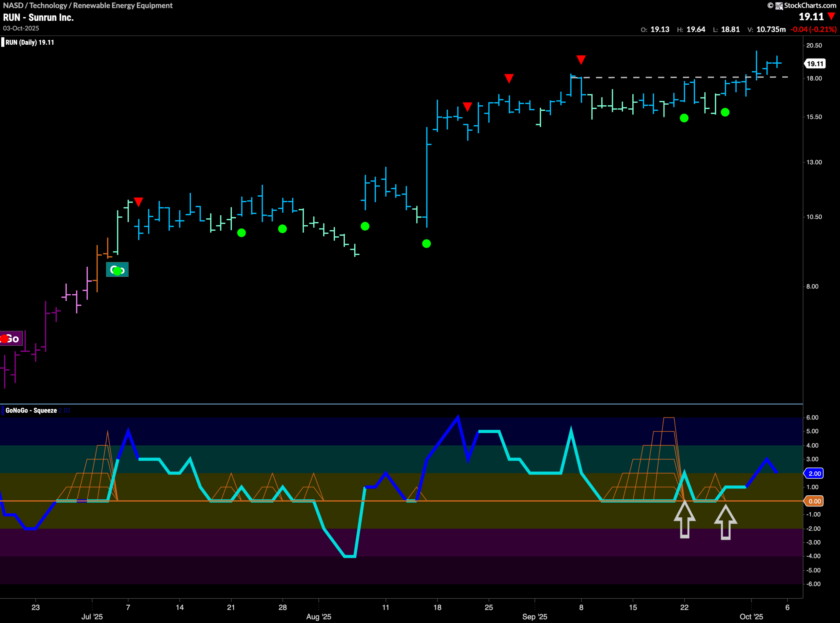This screenshot has width=840, height=623.
Task: Click the 8.00 price axis label
Action: [812, 286]
